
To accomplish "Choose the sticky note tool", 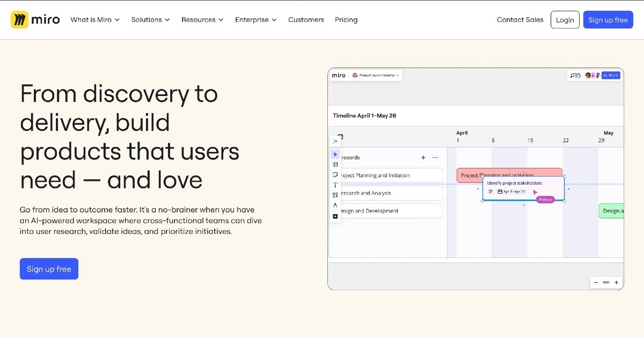I will tap(335, 175).
